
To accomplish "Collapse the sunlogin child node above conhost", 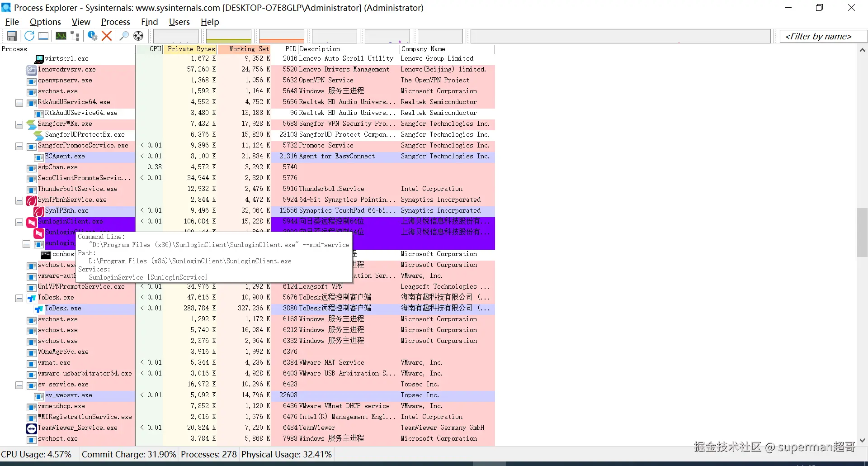I will pos(26,244).
